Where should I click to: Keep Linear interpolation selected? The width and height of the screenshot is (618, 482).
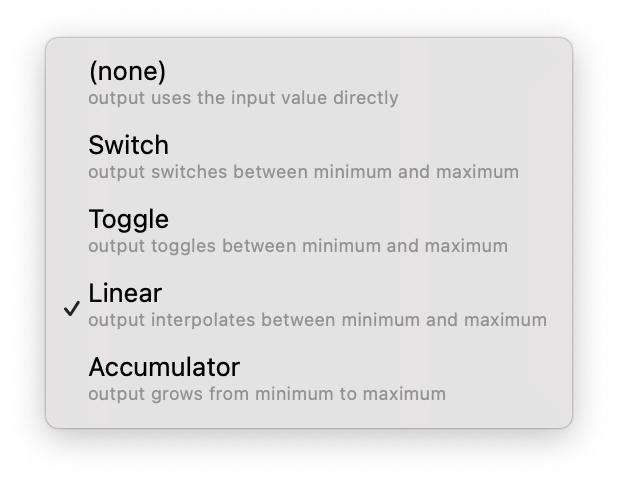(x=125, y=294)
